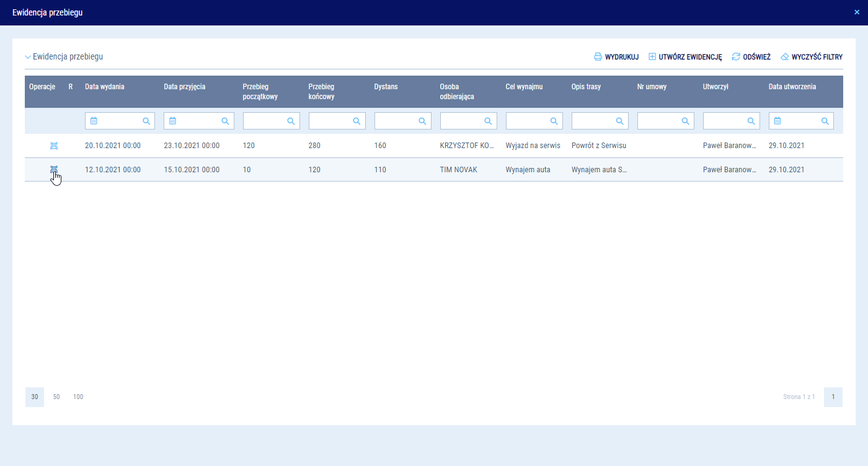Click calendar icon in Data utworzenia filter
The height and width of the screenshot is (466, 868).
point(777,121)
